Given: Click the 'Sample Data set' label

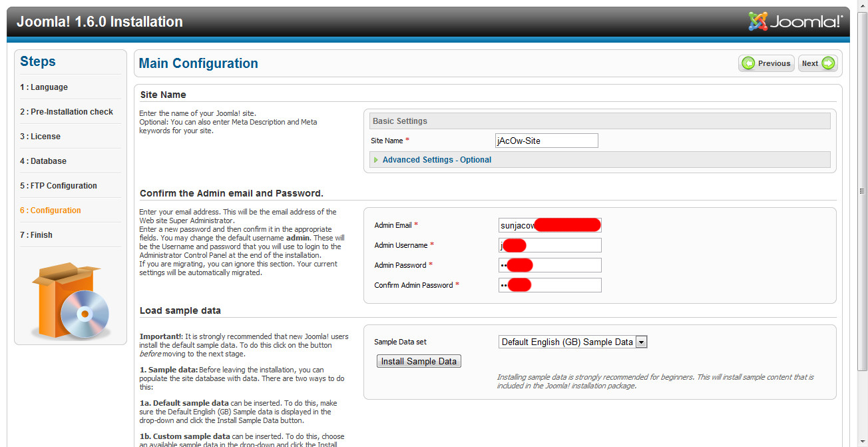Looking at the screenshot, I should [x=400, y=342].
